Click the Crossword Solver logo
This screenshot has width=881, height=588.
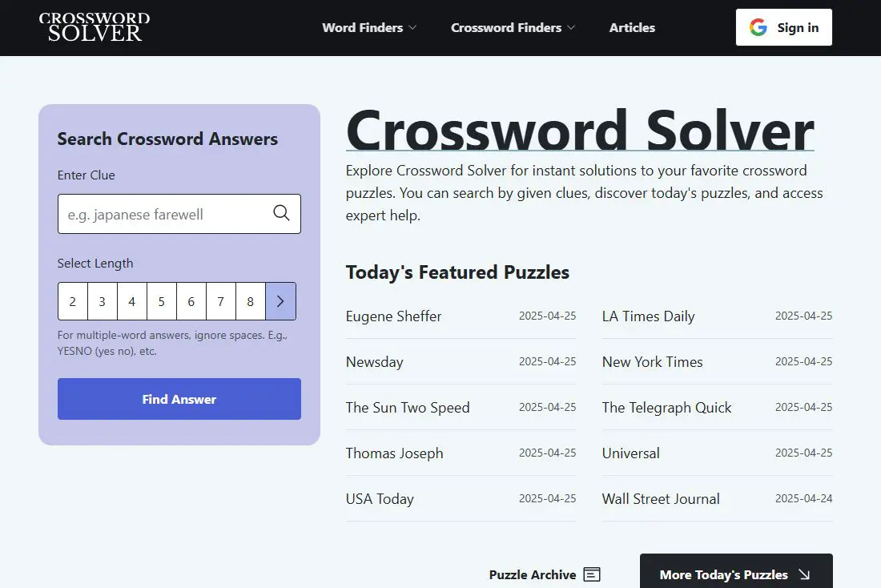(x=95, y=27)
